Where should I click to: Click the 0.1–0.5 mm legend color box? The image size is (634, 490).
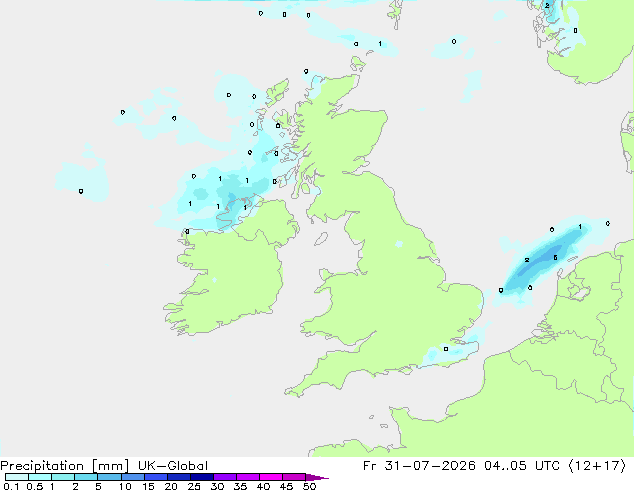(x=17, y=477)
